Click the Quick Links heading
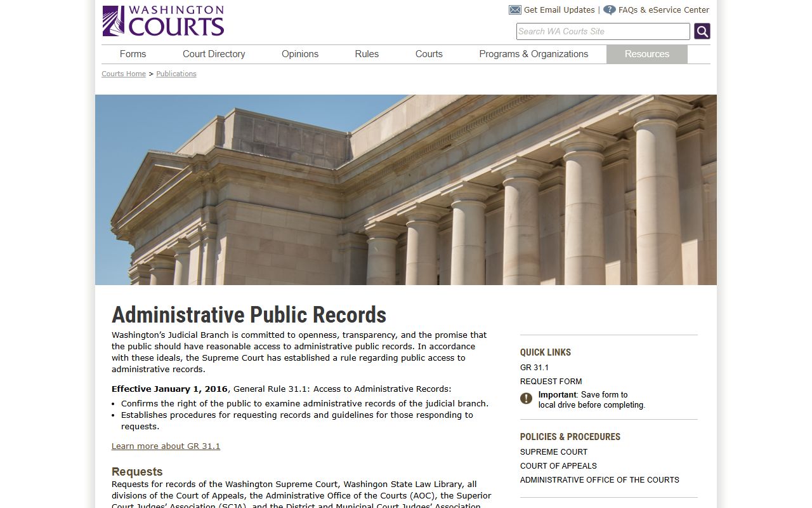 (x=546, y=352)
